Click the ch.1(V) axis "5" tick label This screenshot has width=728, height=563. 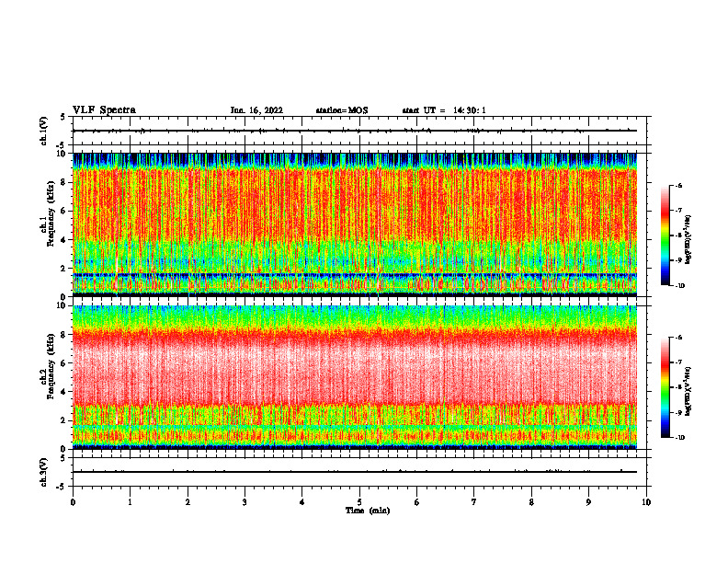pyautogui.click(x=63, y=117)
